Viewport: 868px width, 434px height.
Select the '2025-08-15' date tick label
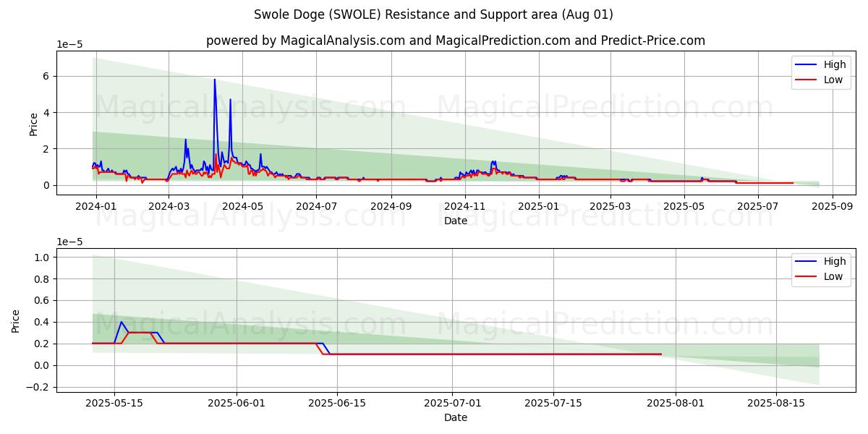coord(776,403)
